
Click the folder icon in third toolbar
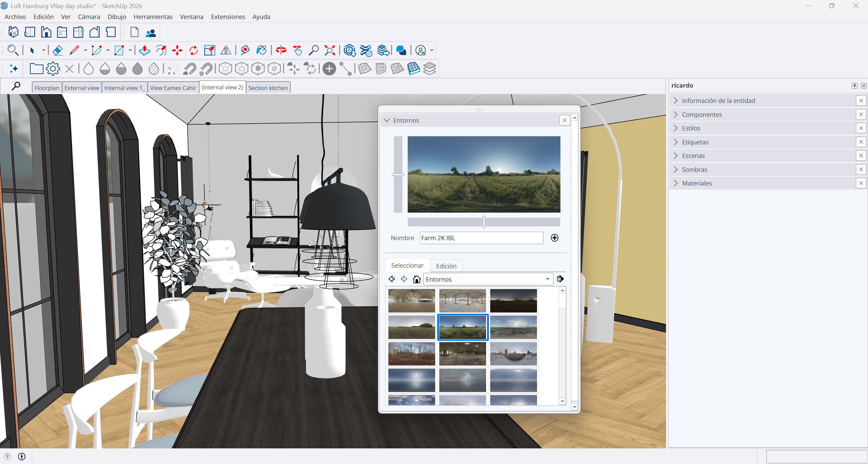pos(36,69)
